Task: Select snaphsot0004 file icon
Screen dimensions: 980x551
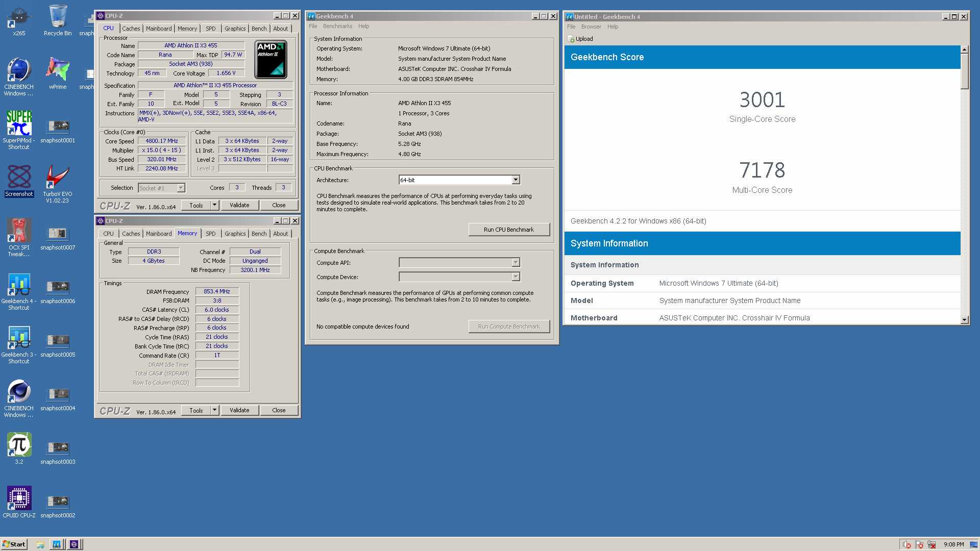Action: pyautogui.click(x=58, y=398)
